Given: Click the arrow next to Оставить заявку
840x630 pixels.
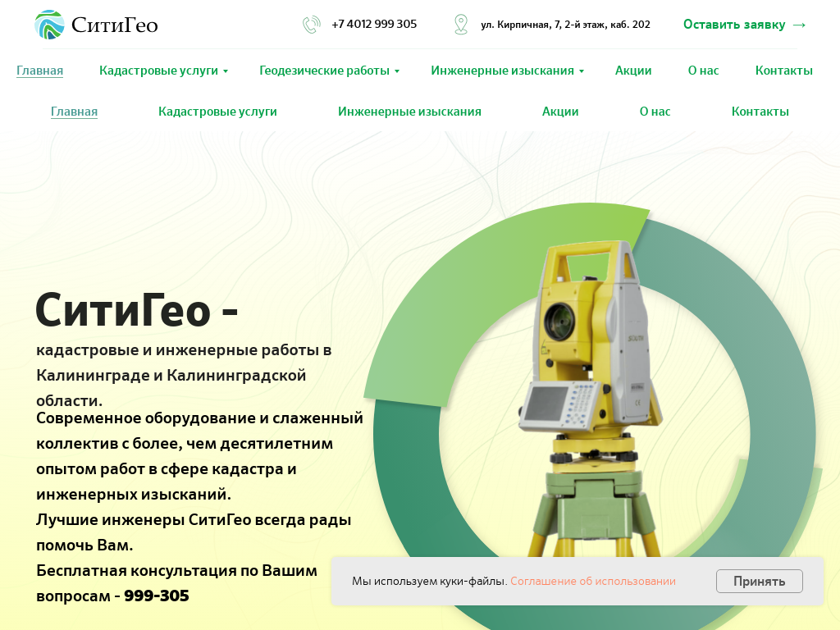Looking at the screenshot, I should pos(799,25).
